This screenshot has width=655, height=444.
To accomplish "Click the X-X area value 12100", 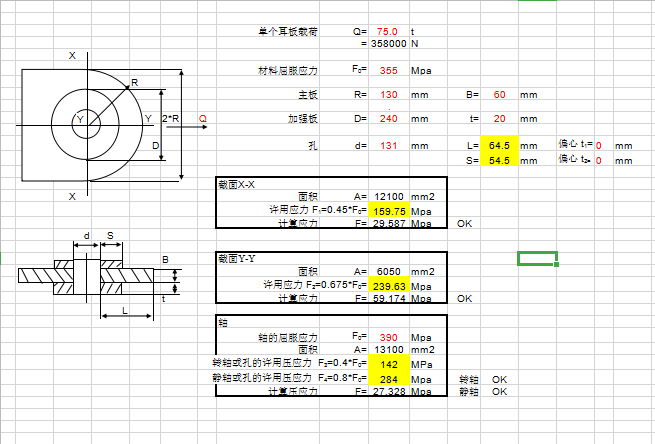I will click(388, 197).
